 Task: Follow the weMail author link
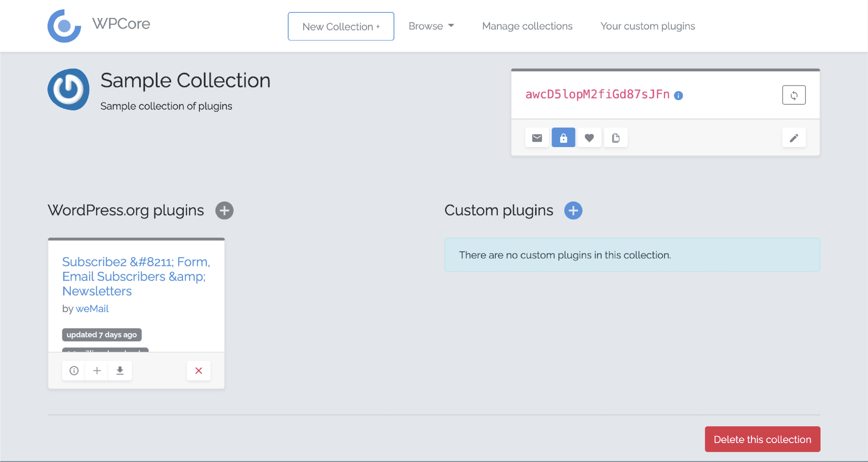[x=92, y=308]
